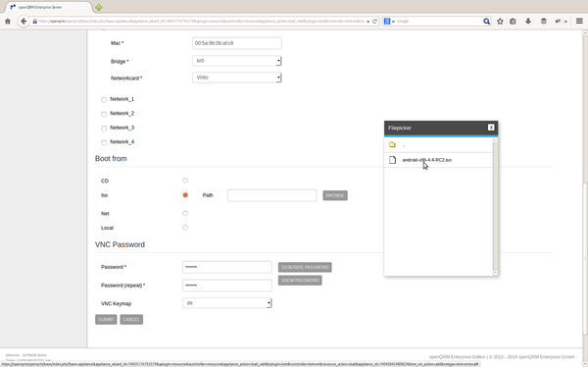Click the Mac address input field

[x=237, y=43]
